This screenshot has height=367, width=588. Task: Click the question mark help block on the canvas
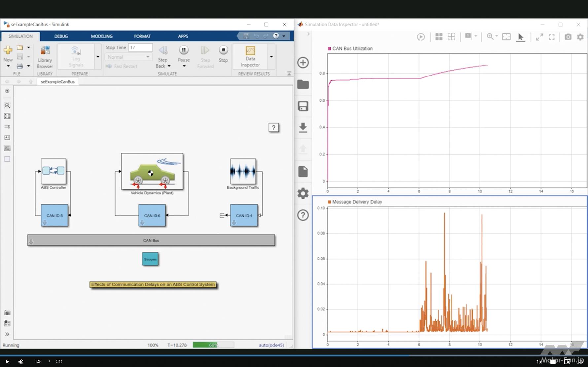tap(273, 128)
